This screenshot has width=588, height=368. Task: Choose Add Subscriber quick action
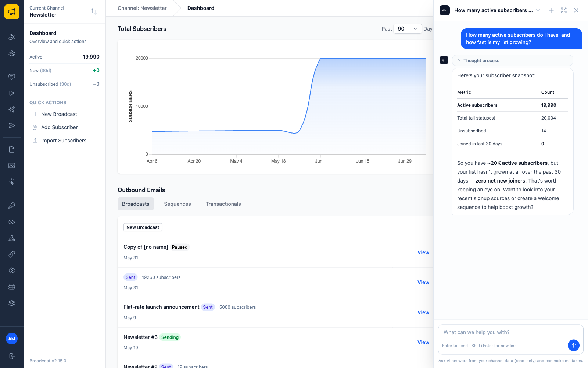point(59,127)
